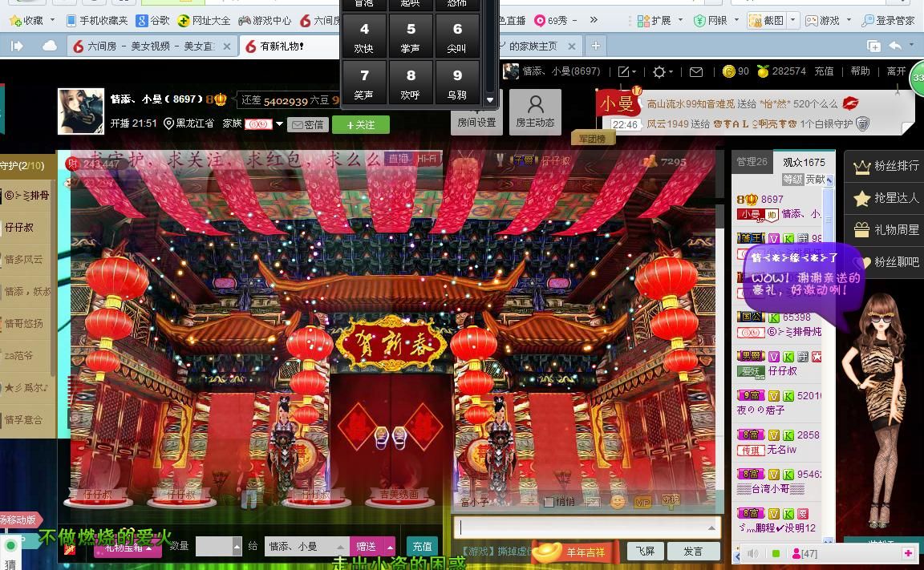924x570 pixels.
Task: Toggle the Hi-Fi audio mode
Action: coord(426,159)
